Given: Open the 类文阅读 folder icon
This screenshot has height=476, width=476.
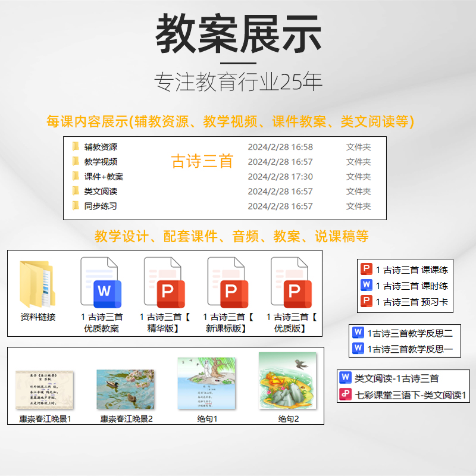Looking at the screenshot, I should click(x=76, y=191).
